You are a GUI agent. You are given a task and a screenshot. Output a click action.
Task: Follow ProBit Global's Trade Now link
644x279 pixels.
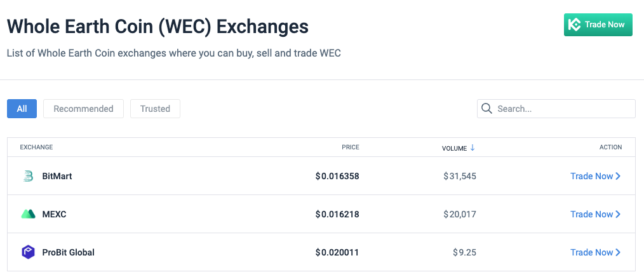591,252
